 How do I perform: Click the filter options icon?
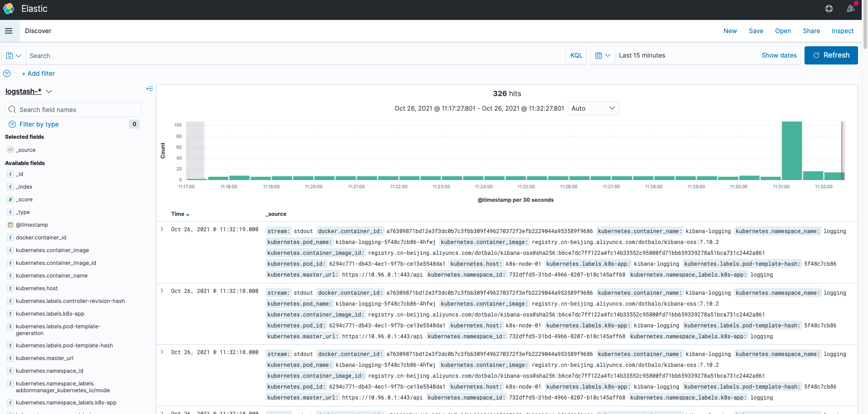[x=7, y=73]
